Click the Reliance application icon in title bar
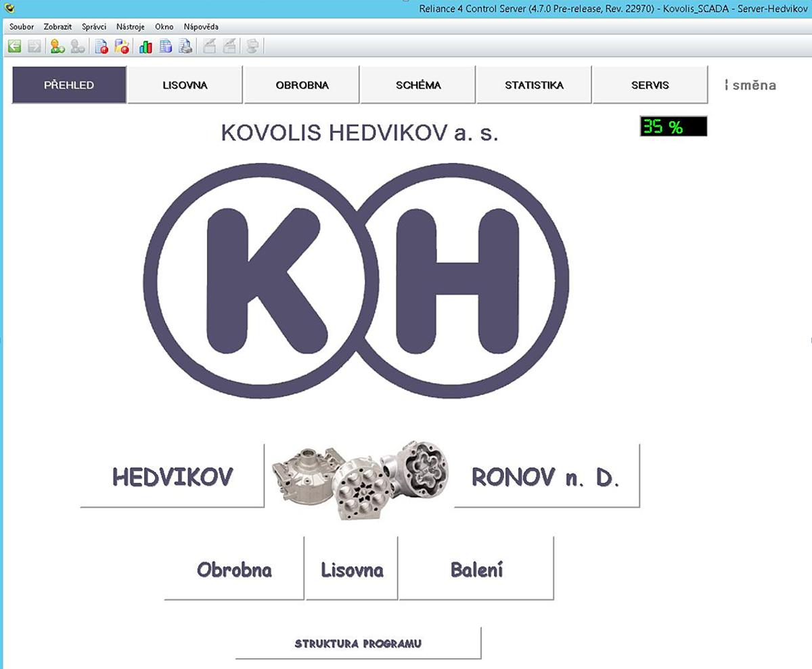The width and height of the screenshot is (812, 669). coord(9,8)
